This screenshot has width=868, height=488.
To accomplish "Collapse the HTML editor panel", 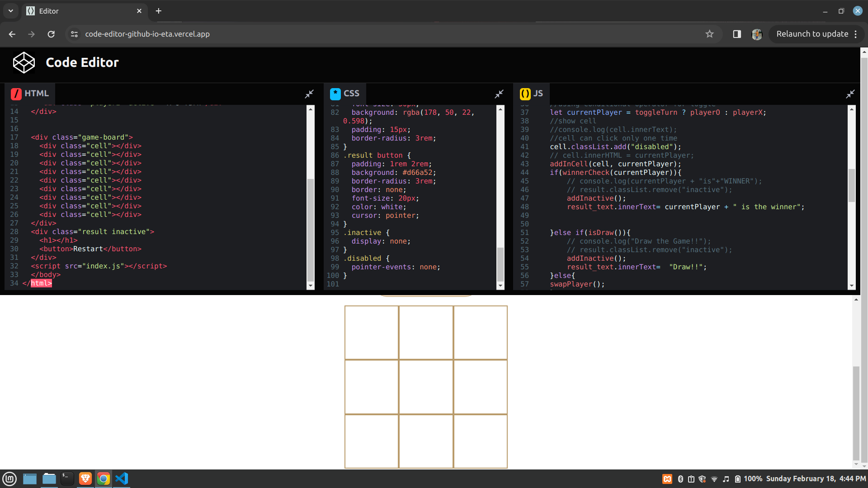I will [x=309, y=94].
